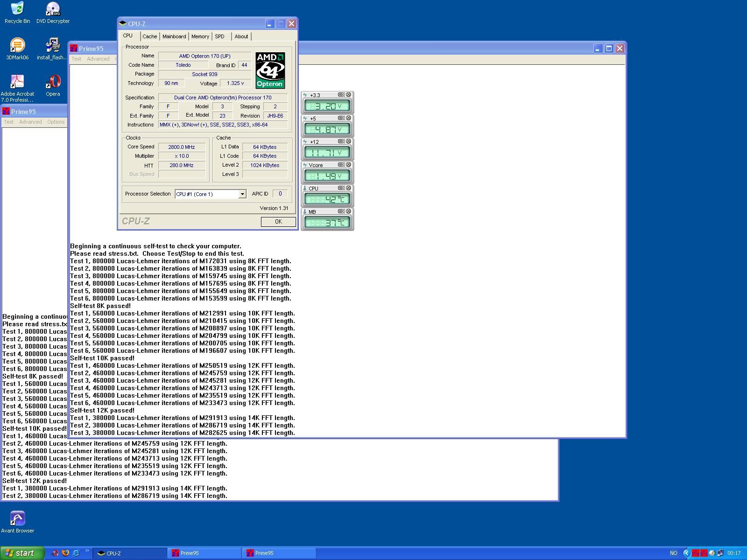Screen dimensions: 747x560
Task: Open Options menu in back Prime95 window
Action: (x=56, y=122)
